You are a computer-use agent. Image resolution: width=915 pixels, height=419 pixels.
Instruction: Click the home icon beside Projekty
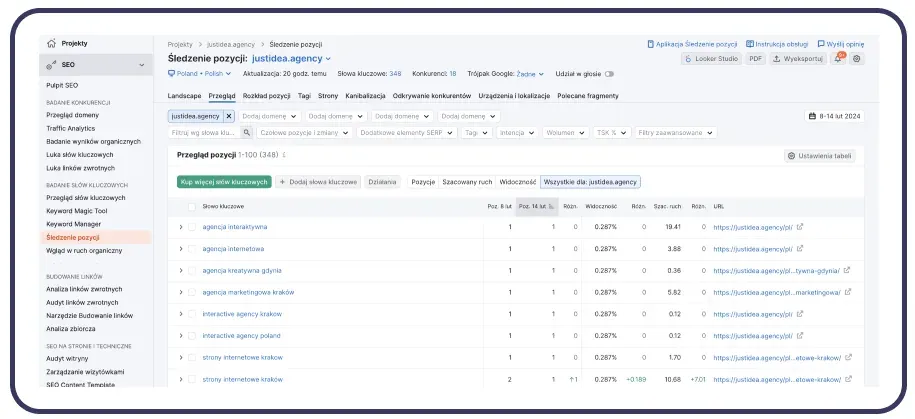tap(51, 43)
